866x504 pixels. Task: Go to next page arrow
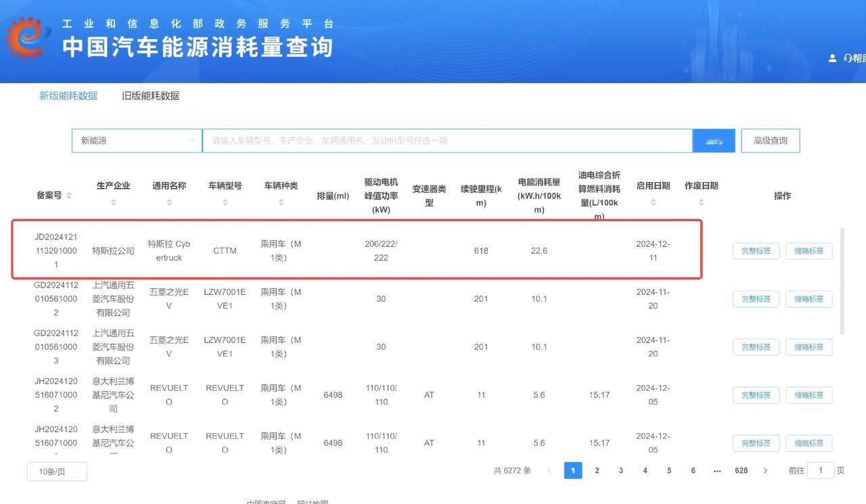tap(765, 471)
